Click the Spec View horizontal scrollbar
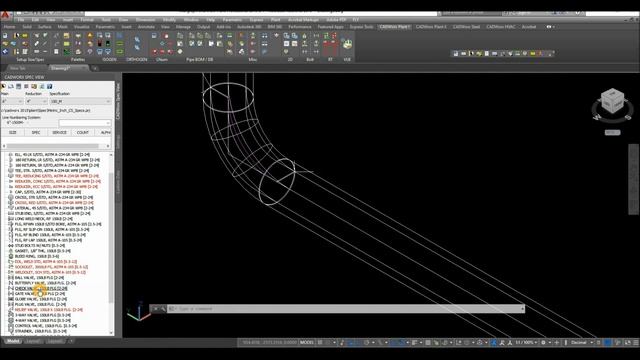Viewport: 640px width, 360px height. click(56, 146)
